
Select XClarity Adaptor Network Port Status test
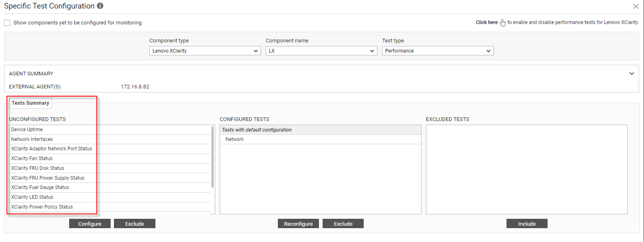[x=110, y=149]
